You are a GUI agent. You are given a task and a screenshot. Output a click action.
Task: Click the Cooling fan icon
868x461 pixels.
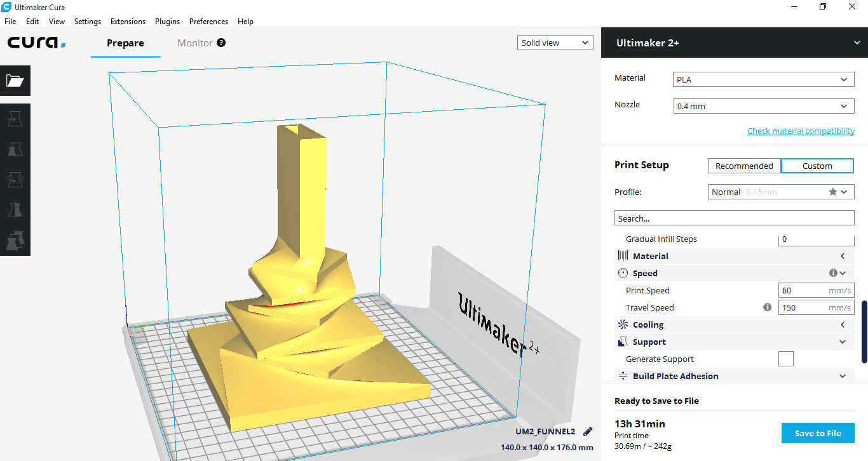(x=623, y=324)
